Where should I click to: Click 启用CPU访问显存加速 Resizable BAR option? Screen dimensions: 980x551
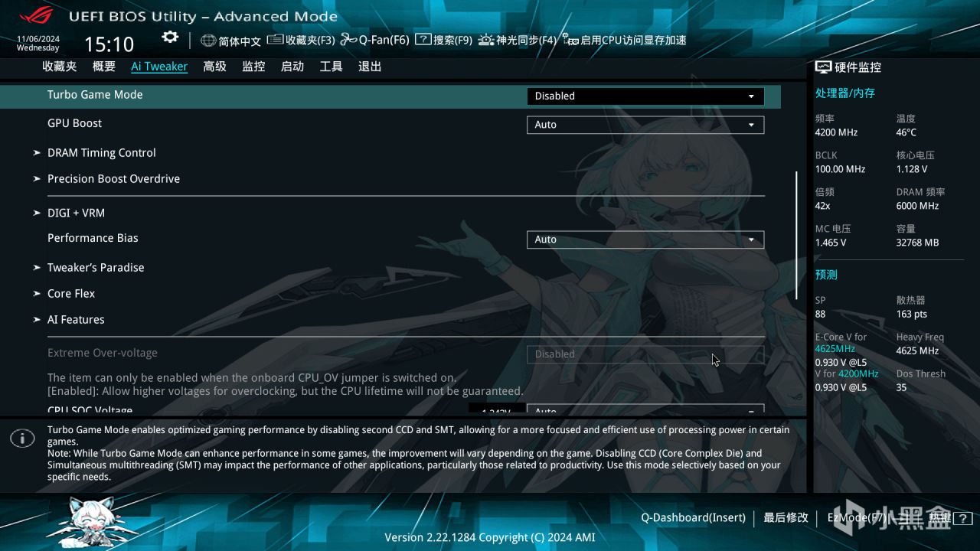coord(624,40)
